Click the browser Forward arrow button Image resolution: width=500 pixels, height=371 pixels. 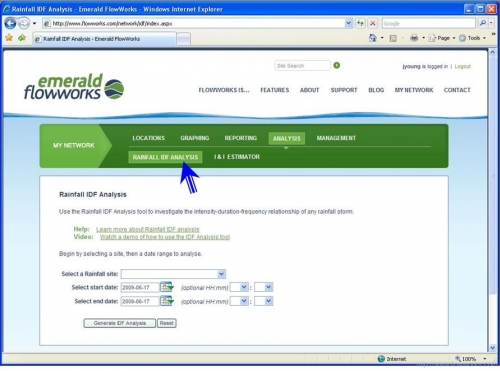click(x=24, y=23)
